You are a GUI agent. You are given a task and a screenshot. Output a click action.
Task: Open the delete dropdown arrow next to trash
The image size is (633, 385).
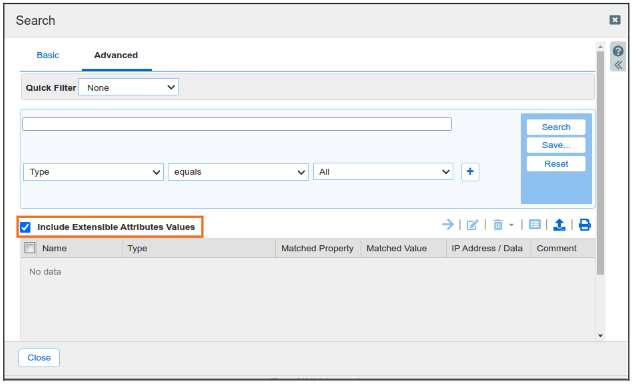511,225
